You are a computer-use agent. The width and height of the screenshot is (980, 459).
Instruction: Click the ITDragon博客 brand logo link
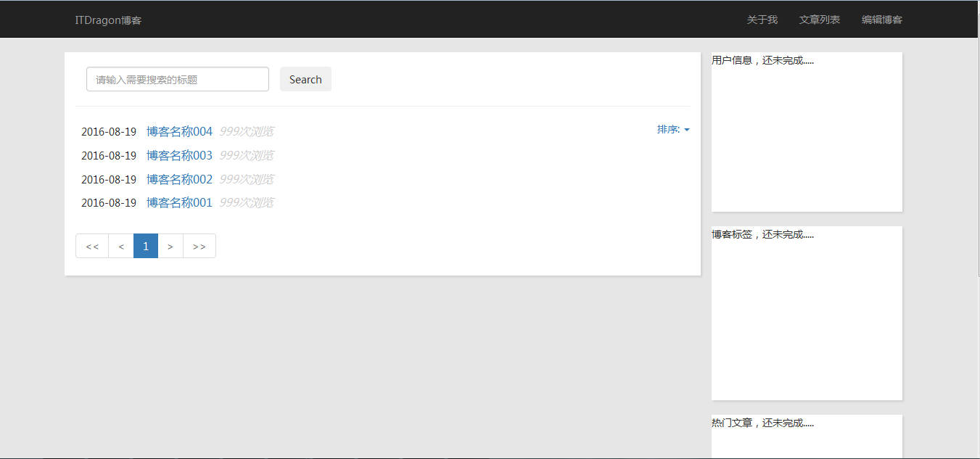click(x=108, y=20)
